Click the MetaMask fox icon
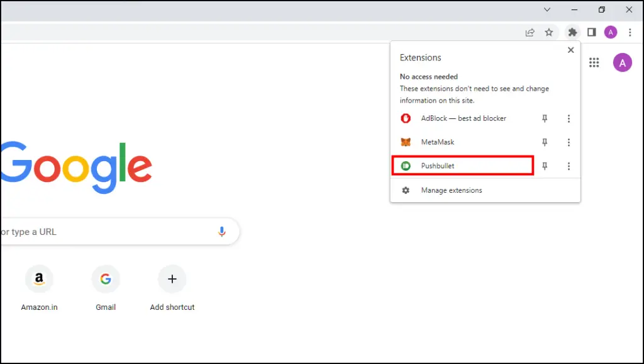Viewport: 644px width, 364px height. pyautogui.click(x=406, y=142)
